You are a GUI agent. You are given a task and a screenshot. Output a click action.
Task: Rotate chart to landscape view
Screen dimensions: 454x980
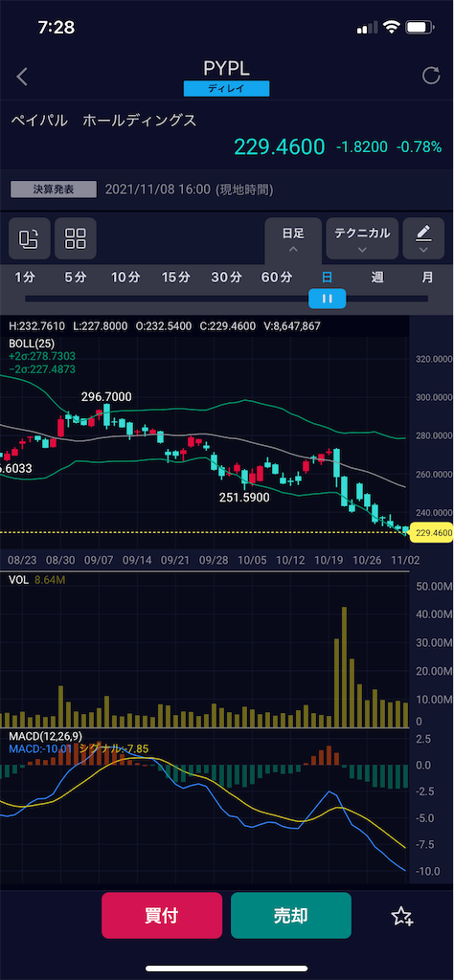[x=30, y=238]
